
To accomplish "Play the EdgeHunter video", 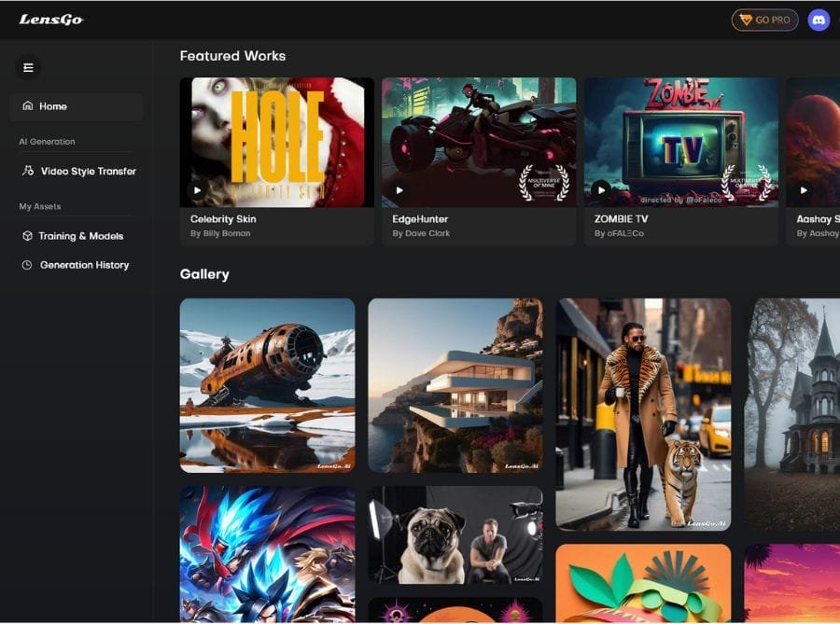I will point(399,190).
